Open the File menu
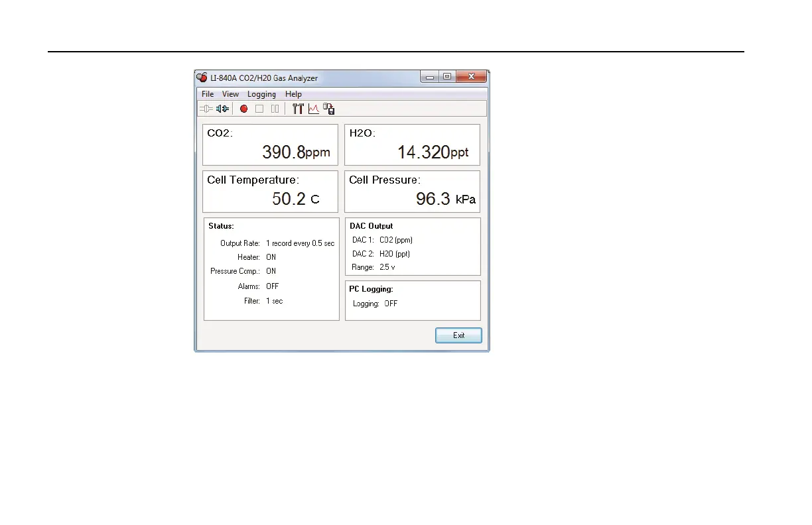Viewport: 812px width, 525px height. [x=208, y=94]
